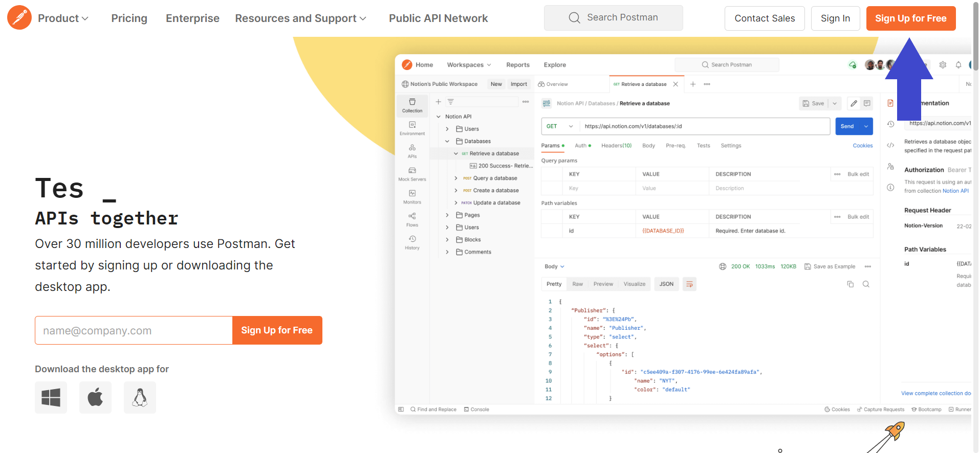Click the copy response icon

851,284
